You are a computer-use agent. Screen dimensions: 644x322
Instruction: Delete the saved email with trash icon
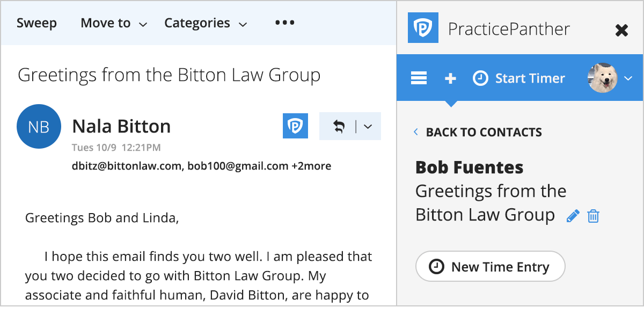coord(593,216)
